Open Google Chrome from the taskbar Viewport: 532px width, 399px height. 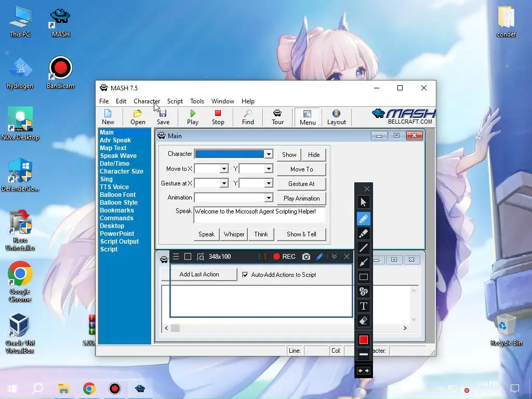tap(89, 389)
